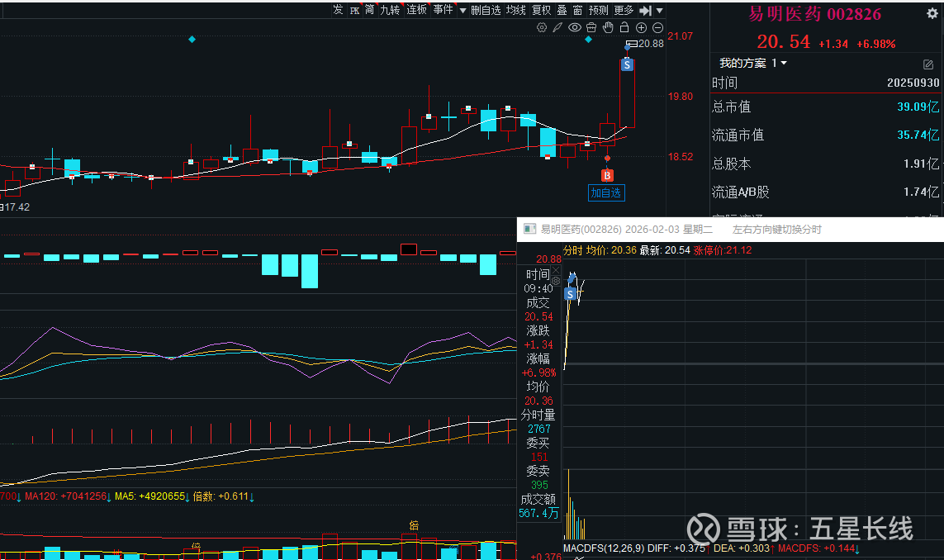The width and height of the screenshot is (944, 560).
Task: Click the 窗 window toolbar item
Action: point(578,10)
